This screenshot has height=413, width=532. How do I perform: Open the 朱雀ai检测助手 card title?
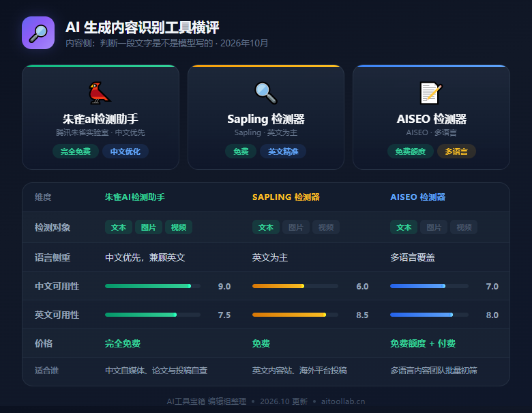click(x=100, y=119)
